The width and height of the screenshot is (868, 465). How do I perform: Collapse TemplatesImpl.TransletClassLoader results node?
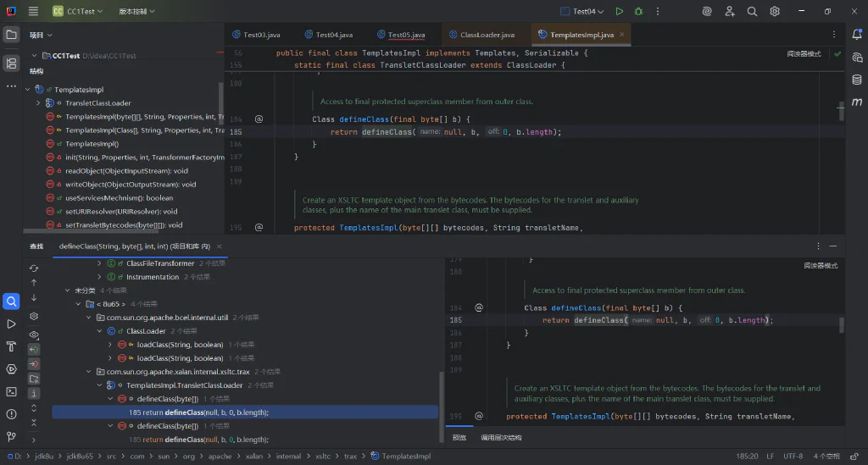[x=100, y=385]
